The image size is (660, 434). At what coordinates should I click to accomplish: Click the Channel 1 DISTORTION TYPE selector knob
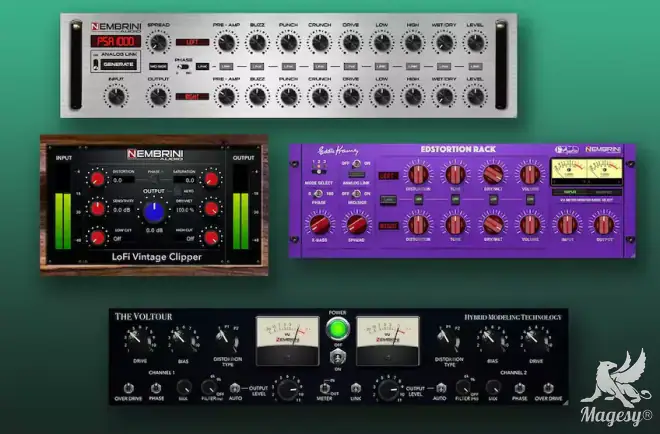227,340
